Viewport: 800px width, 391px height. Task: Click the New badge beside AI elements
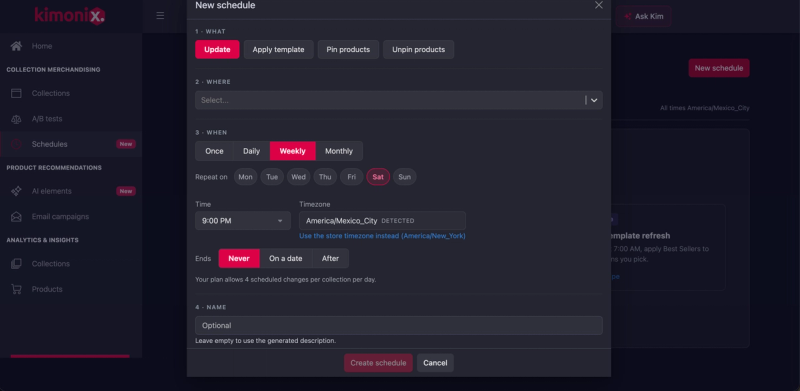126,191
